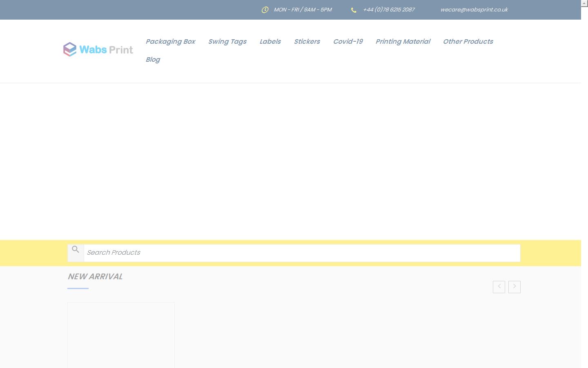This screenshot has height=368, width=588.
Task: Navigate to Printing Material
Action: click(403, 42)
